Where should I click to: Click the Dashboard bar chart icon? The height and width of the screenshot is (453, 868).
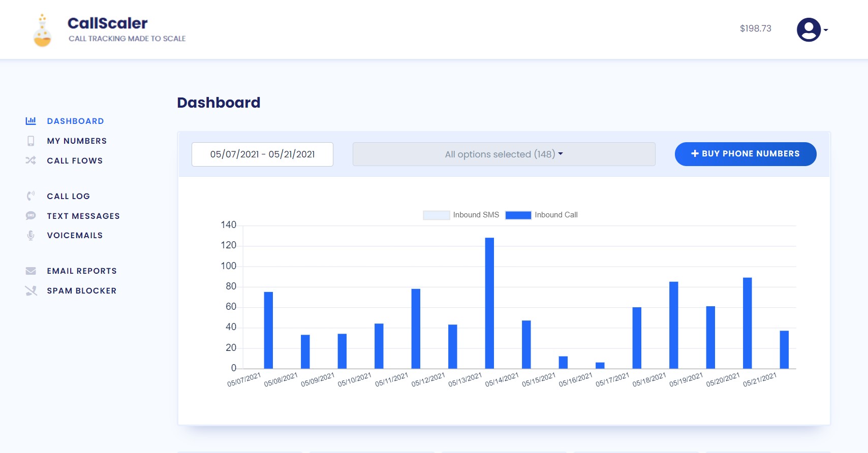point(30,121)
